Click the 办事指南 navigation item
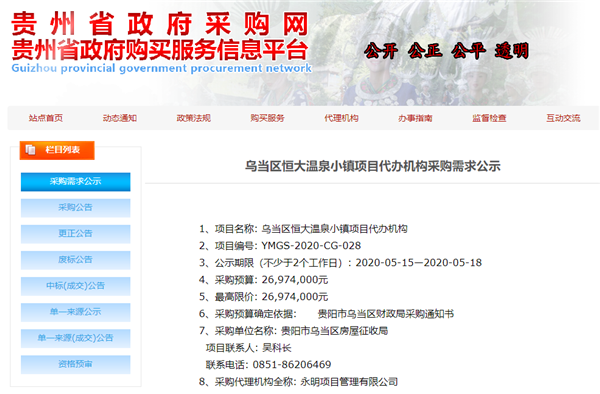Screen dimensions: 600x394 (x=415, y=118)
